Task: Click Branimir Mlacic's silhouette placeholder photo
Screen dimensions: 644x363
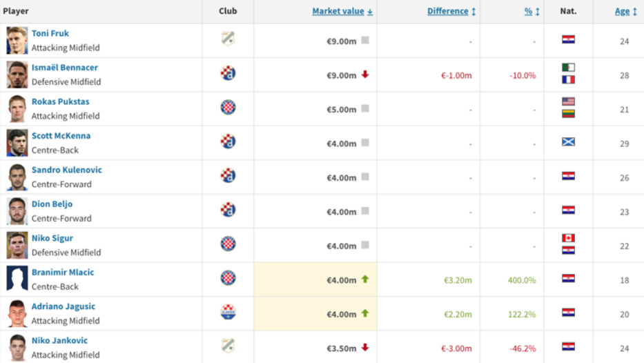Action: [17, 279]
